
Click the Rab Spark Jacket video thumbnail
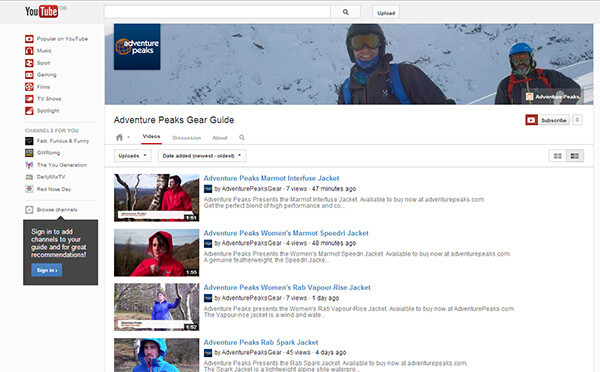[x=157, y=355]
